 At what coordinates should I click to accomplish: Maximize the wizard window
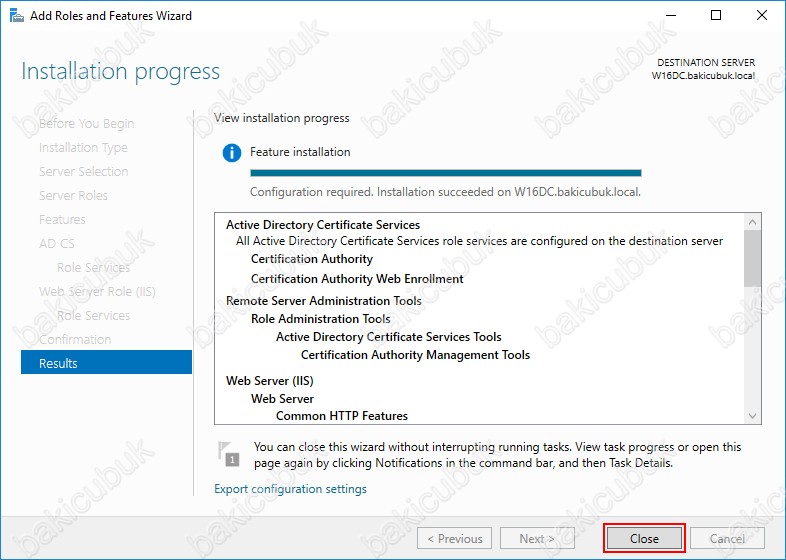click(x=716, y=16)
